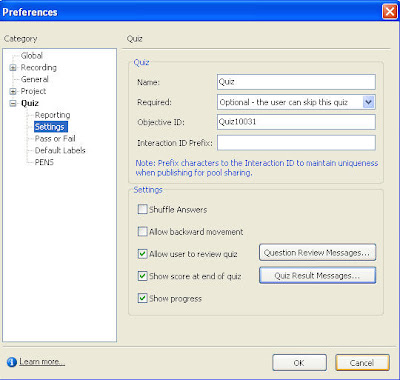Select the Global category

(x=32, y=56)
